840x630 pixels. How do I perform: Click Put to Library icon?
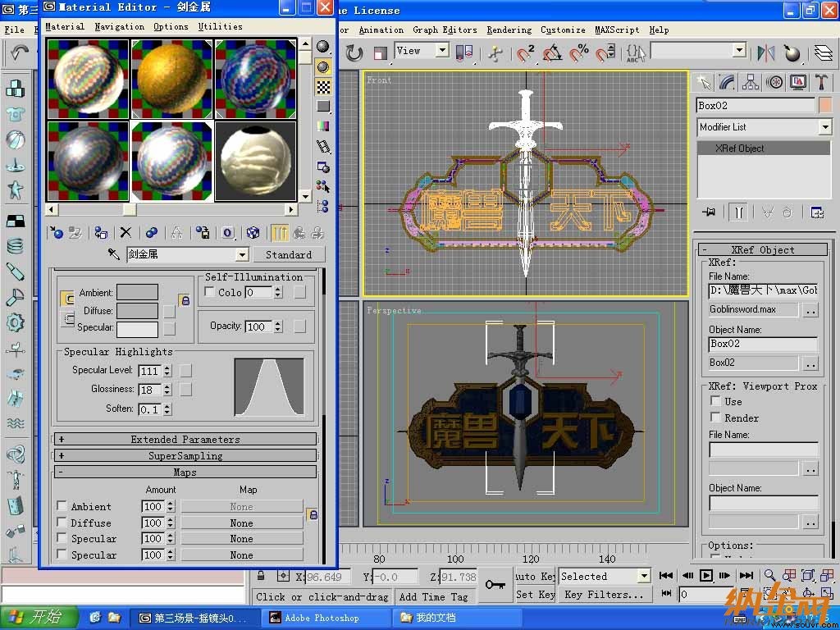[x=202, y=232]
